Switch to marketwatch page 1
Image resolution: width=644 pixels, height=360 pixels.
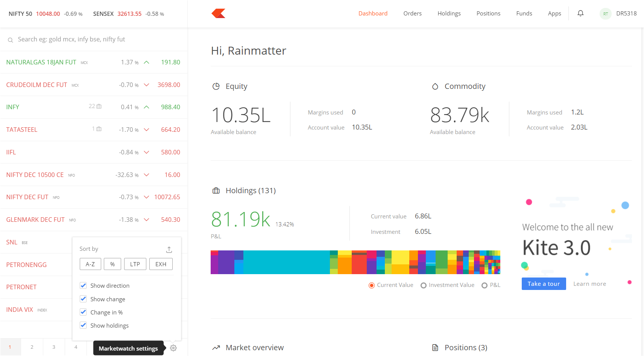coord(10,347)
